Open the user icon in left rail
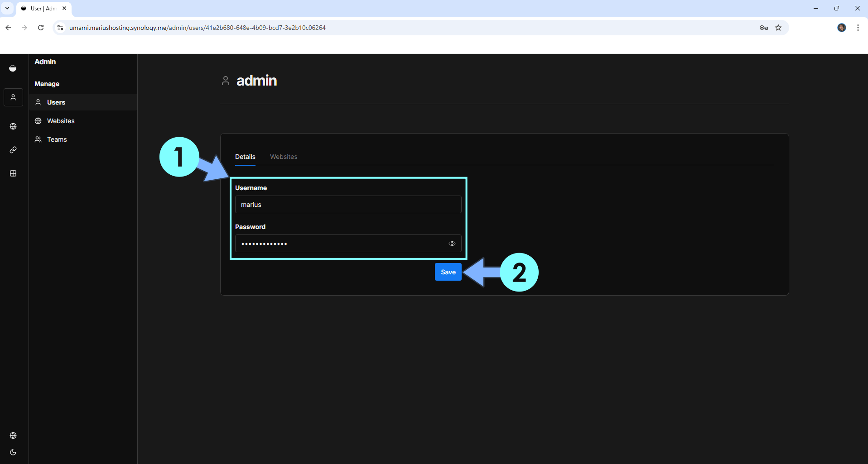 pyautogui.click(x=13, y=97)
